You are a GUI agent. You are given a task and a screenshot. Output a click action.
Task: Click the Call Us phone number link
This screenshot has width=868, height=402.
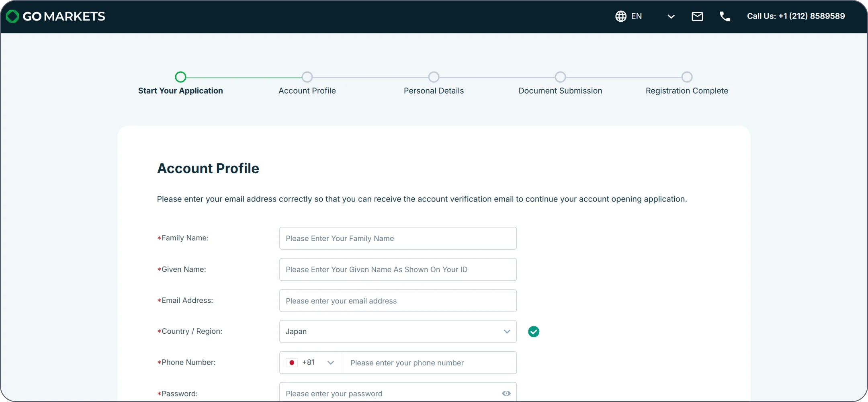[x=796, y=16]
